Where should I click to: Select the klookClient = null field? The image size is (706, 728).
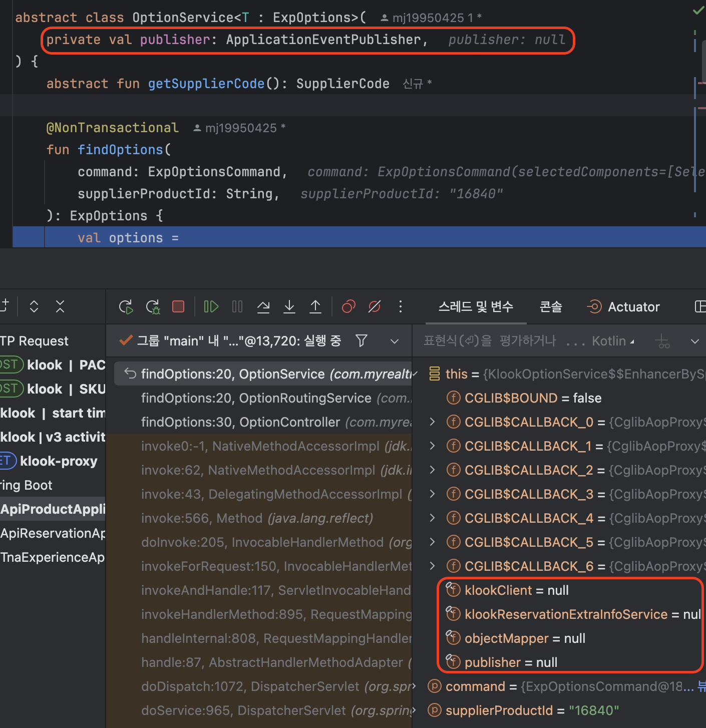[x=559, y=590]
